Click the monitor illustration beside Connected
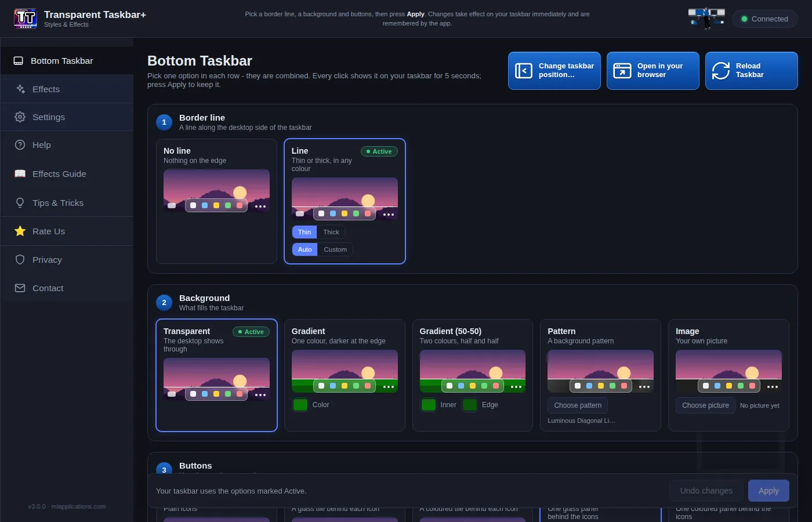This screenshot has width=812, height=522. pos(706,19)
